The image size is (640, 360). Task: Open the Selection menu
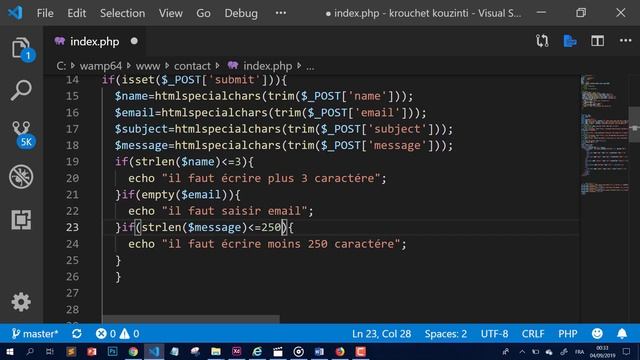click(x=122, y=13)
